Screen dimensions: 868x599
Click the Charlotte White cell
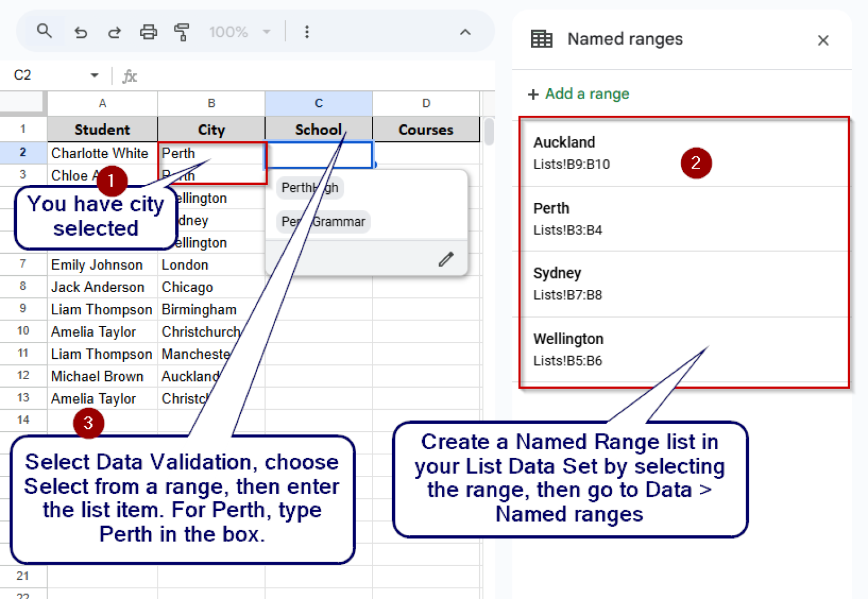(99, 153)
